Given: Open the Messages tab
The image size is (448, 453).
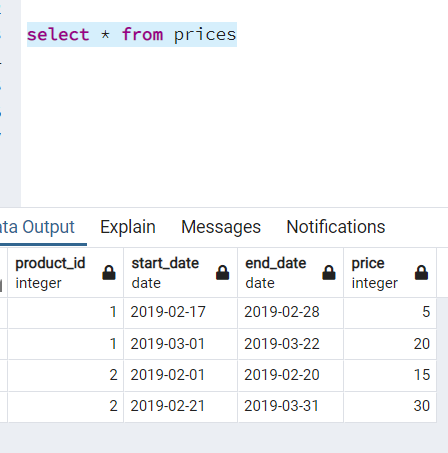Looking at the screenshot, I should click(221, 227).
